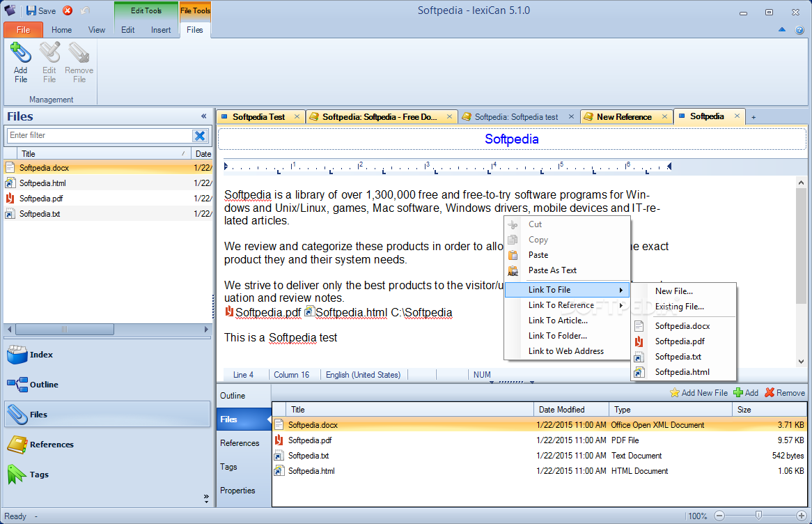Click the PDF icon before Softpedia.pdf link in text
The image size is (812, 524).
229,311
